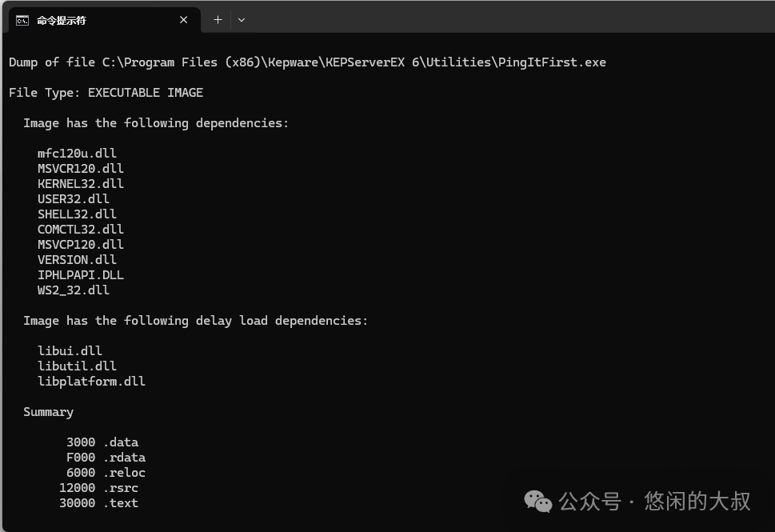
Task: Select the libplatform.dll entry
Action: [x=91, y=382]
